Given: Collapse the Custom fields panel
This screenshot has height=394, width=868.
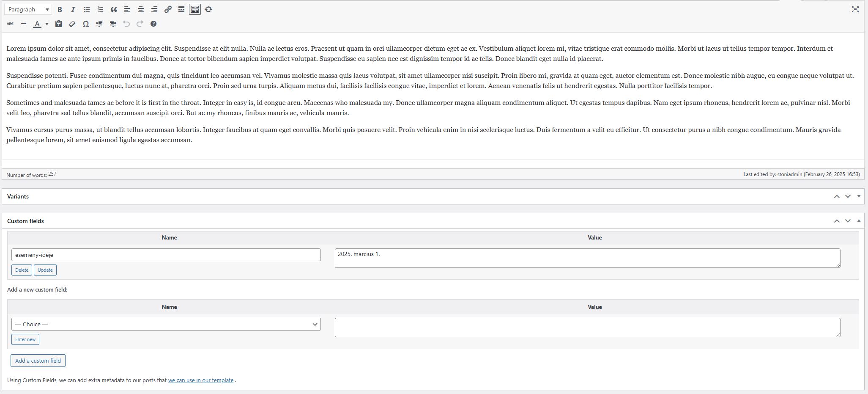Looking at the screenshot, I should click(x=859, y=221).
